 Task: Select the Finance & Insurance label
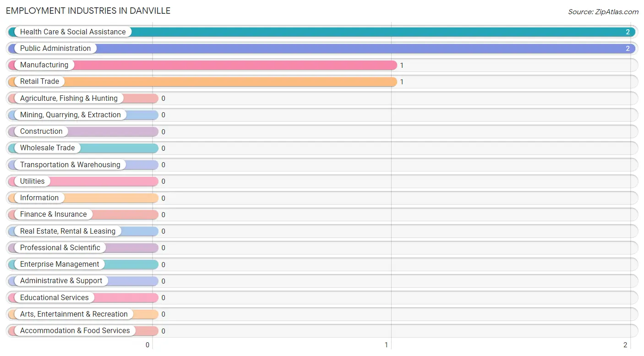[x=53, y=214]
